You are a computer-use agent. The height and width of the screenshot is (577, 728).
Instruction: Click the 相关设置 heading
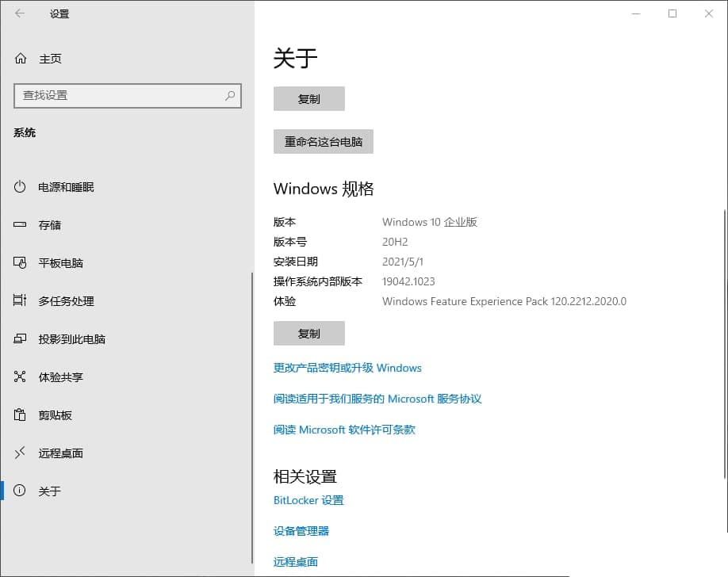(x=305, y=476)
